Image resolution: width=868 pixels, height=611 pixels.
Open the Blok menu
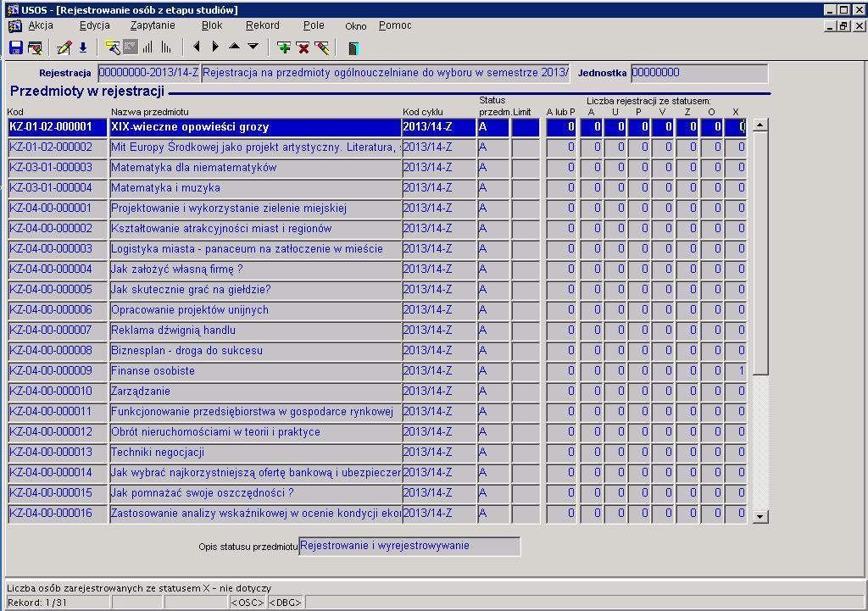point(212,25)
